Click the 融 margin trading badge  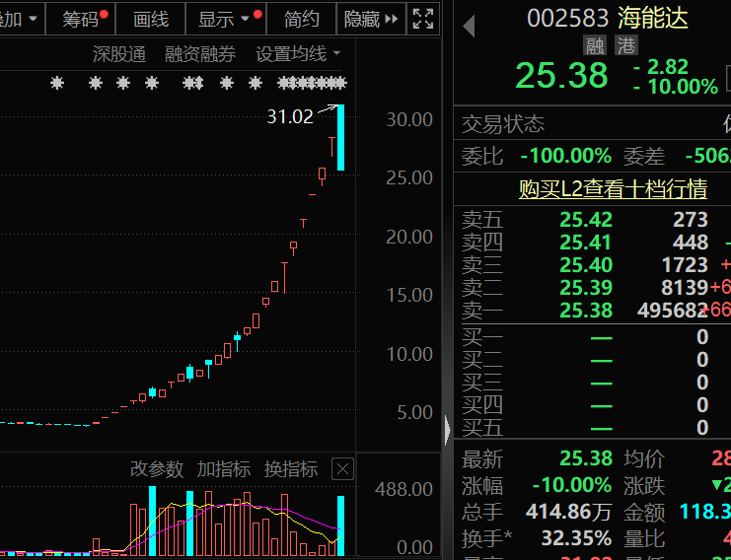(594, 44)
